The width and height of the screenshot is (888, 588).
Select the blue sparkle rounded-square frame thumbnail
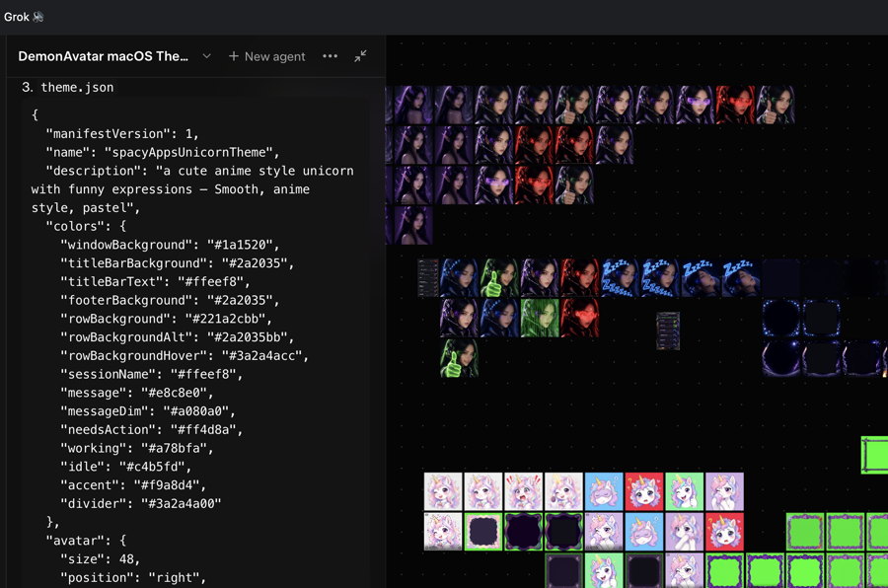coord(821,319)
